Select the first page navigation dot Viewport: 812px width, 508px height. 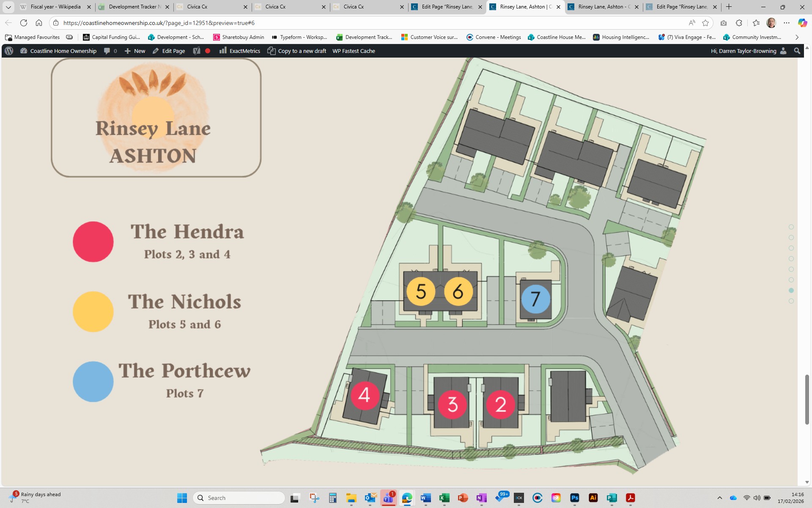point(791,227)
